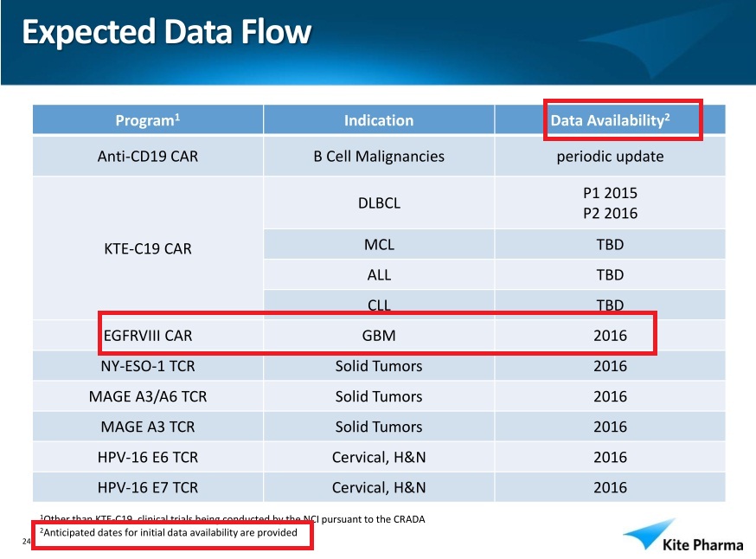Select the HPV-16 E6 TCR cell
The width and height of the screenshot is (756, 559).
(147, 457)
